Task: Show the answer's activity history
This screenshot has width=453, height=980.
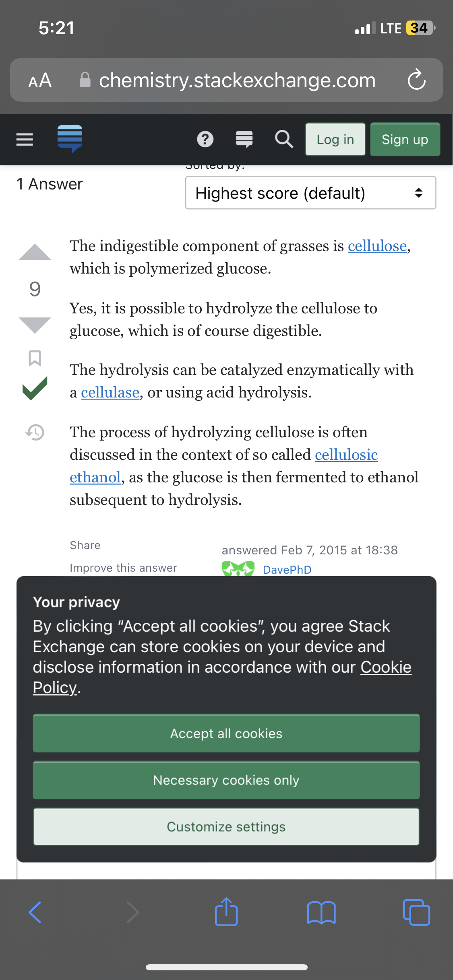Action: pos(35,432)
